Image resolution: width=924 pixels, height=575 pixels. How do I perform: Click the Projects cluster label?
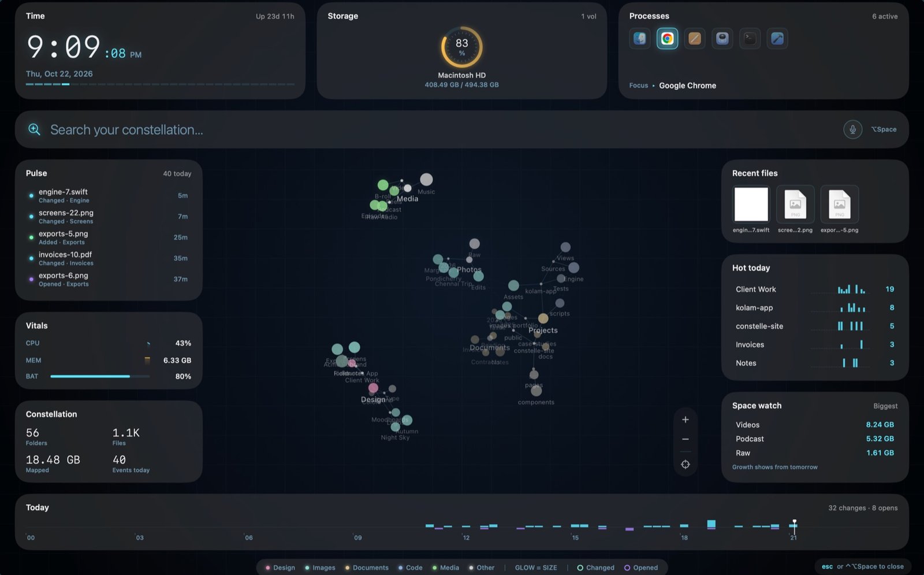coord(543,331)
